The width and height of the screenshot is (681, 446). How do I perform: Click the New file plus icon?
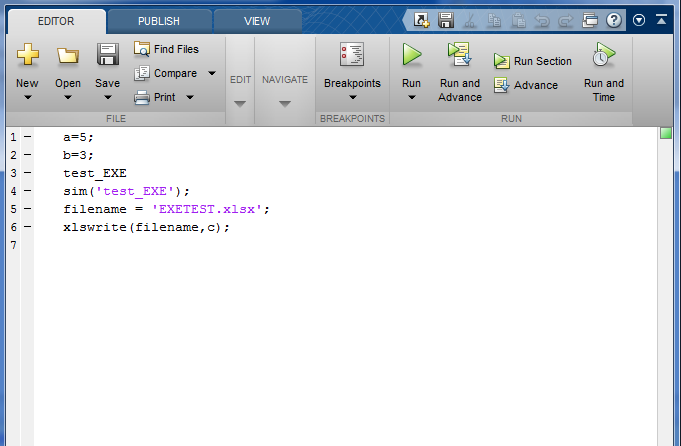click(27, 56)
